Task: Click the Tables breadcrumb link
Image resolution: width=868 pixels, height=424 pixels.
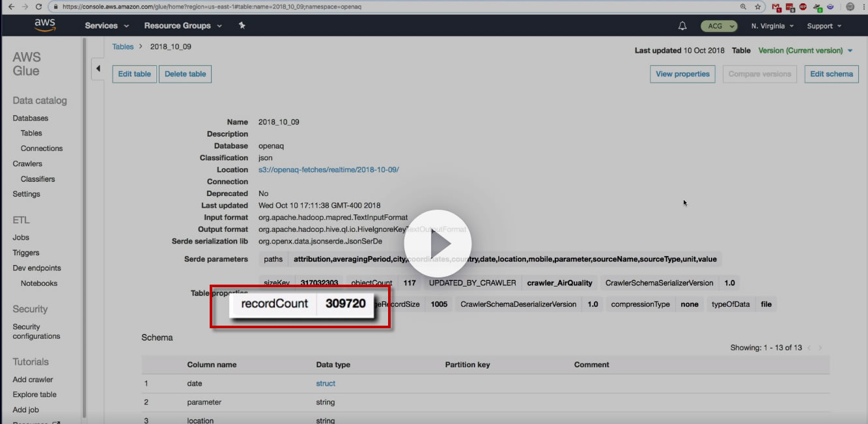Action: tap(123, 47)
